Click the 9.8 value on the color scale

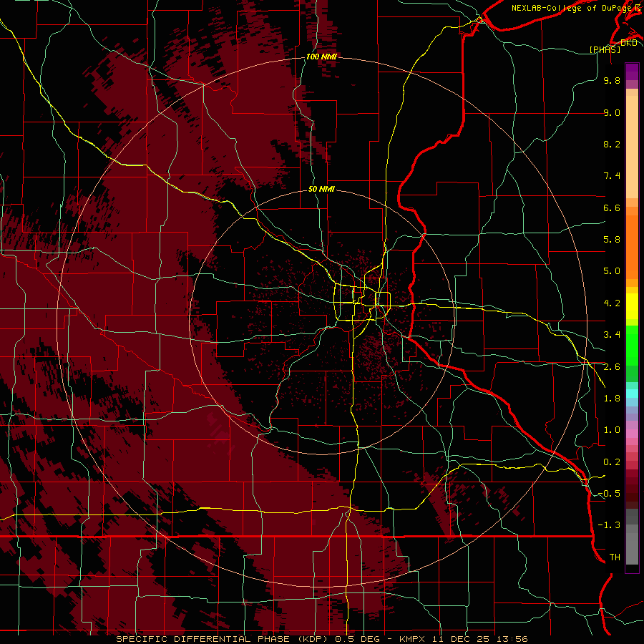tap(612, 81)
